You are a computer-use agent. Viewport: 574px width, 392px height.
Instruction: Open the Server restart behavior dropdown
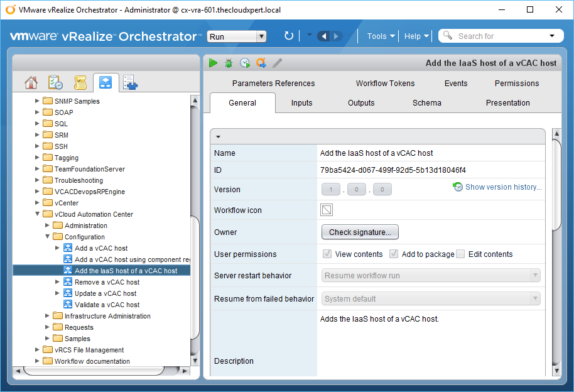tap(431, 275)
